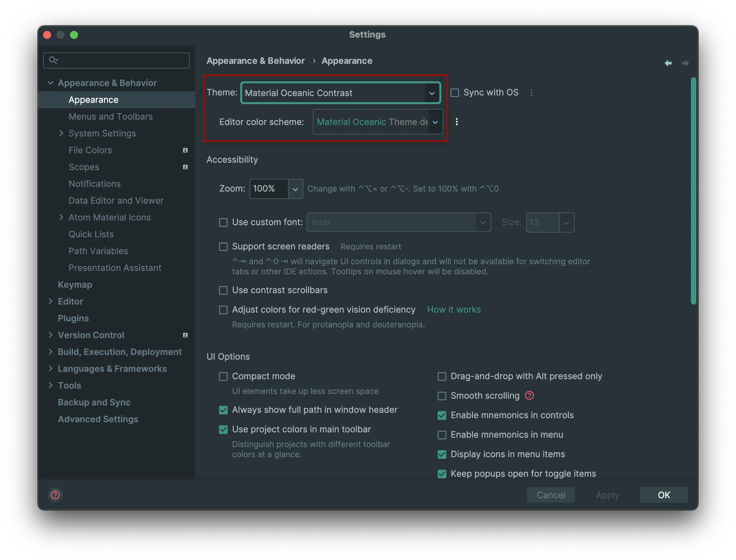Enable the Sync with OS checkbox
This screenshot has height=560, width=736.
pos(455,93)
